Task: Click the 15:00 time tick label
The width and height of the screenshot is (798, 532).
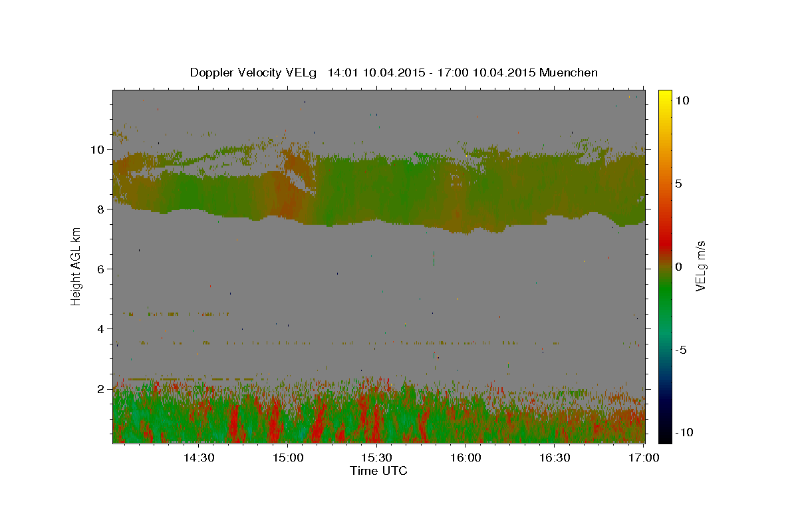Action: pos(288,458)
